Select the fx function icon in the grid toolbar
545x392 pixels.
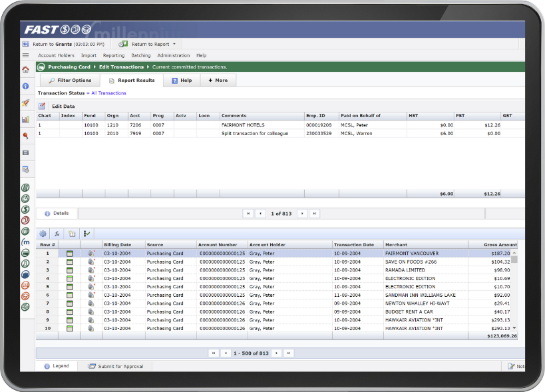57,234
